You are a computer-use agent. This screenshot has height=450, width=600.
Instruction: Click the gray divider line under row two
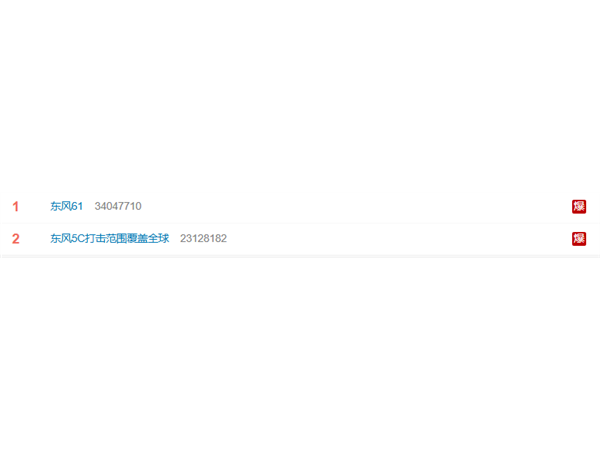[x=300, y=256]
